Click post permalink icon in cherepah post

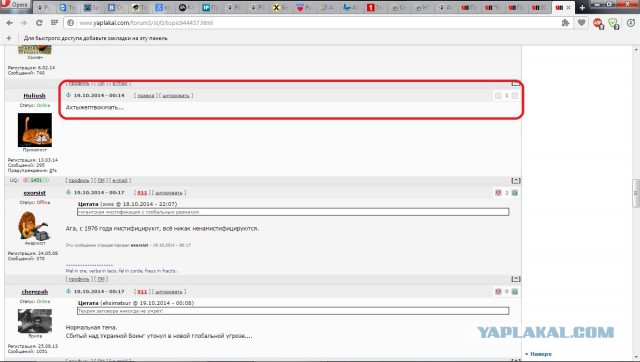coord(68,291)
